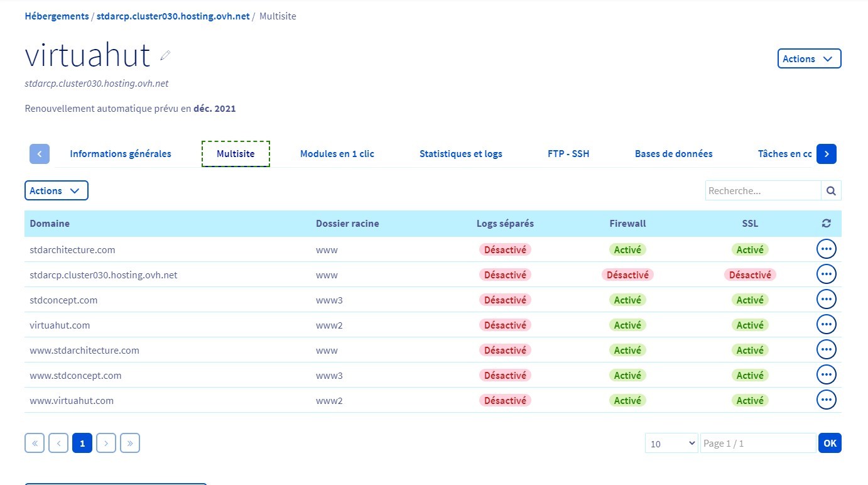Open the options menu for virtuahut.com row
868x485 pixels.
826,325
